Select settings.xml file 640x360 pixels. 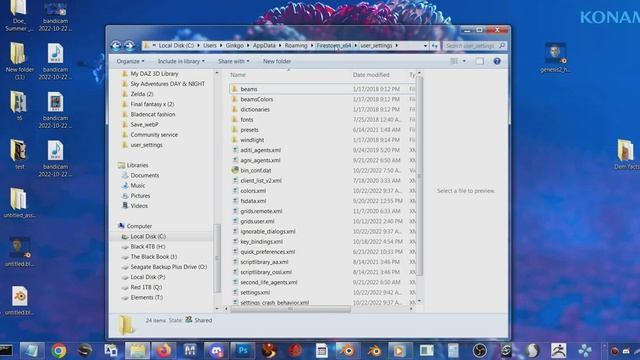pos(255,293)
